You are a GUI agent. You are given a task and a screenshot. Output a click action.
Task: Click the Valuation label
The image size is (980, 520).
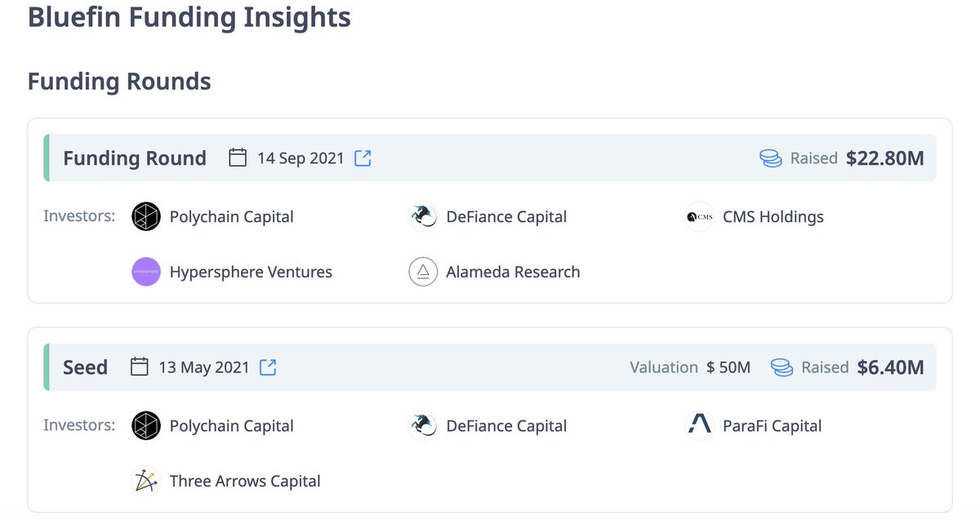pos(664,367)
